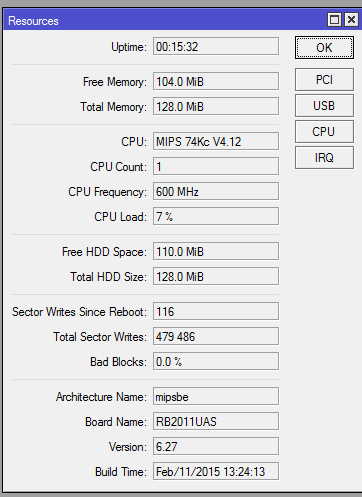Viewport: 362px width, 497px height.
Task: Open the IRQ assignments window
Action: [x=324, y=158]
